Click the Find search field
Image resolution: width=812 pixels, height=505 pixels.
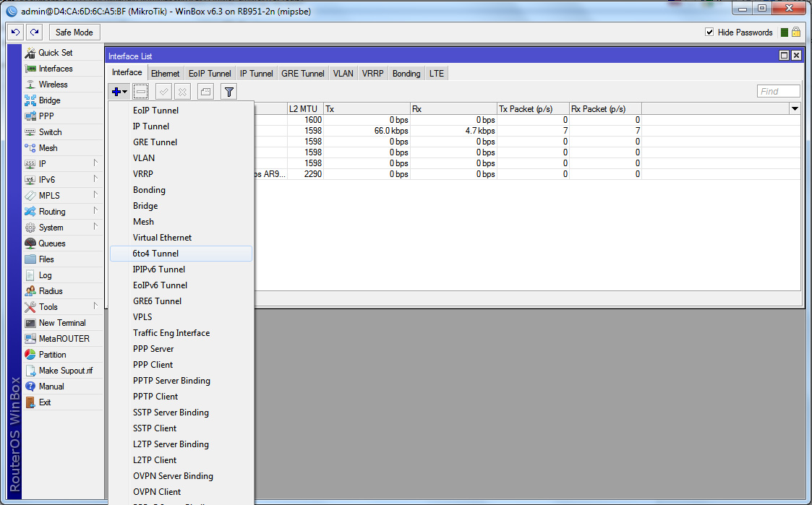pos(778,92)
